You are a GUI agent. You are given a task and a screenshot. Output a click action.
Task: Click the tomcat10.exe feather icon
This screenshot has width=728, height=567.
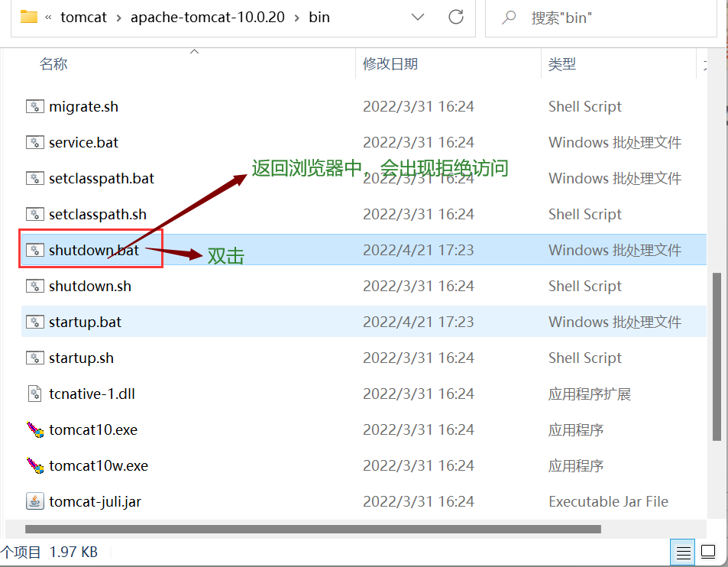(x=35, y=429)
